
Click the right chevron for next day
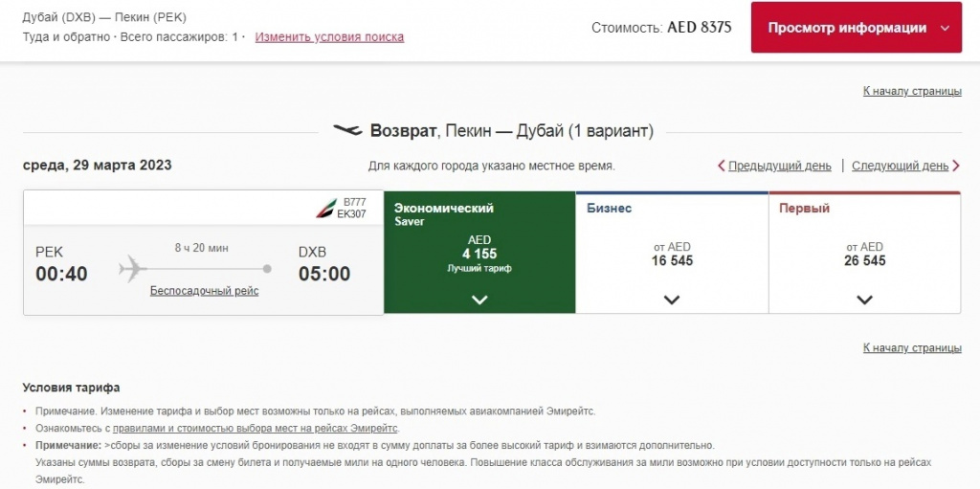pyautogui.click(x=956, y=166)
